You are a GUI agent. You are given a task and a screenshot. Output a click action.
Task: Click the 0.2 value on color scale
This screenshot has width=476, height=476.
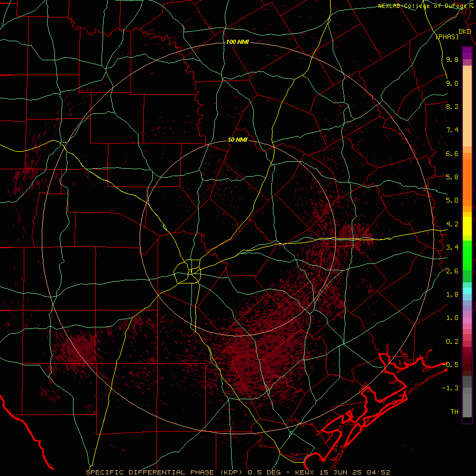(452, 342)
